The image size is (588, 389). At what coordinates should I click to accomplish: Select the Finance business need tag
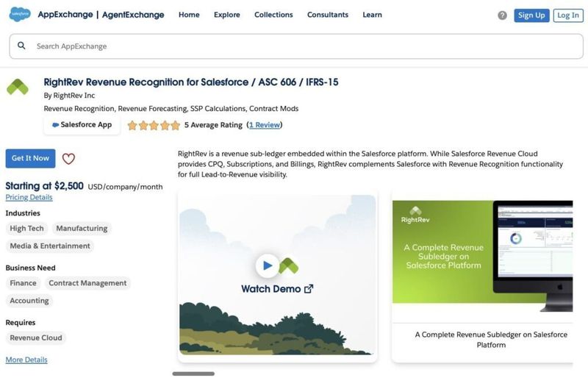(x=24, y=283)
